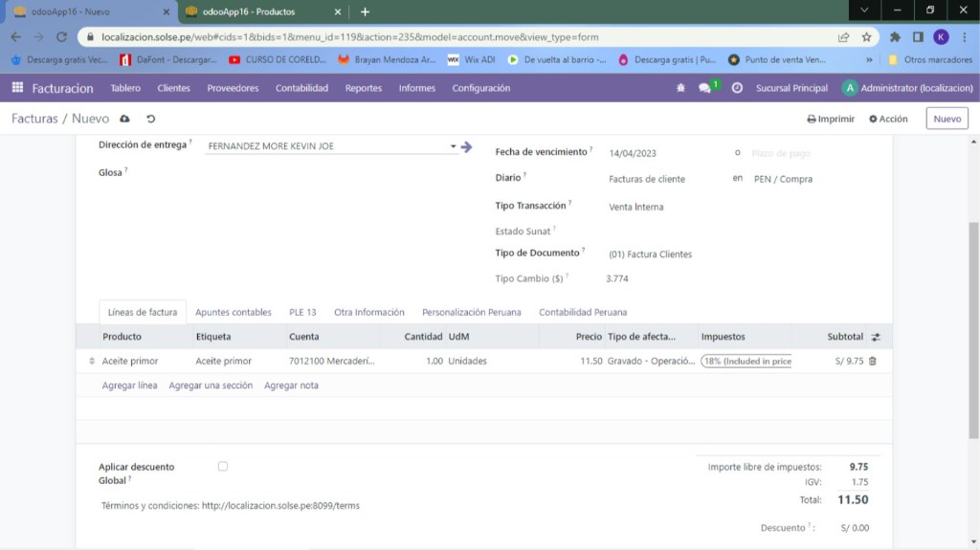Open the chat messages icon with badge
This screenshot has width=980, height=550.
[x=706, y=88]
